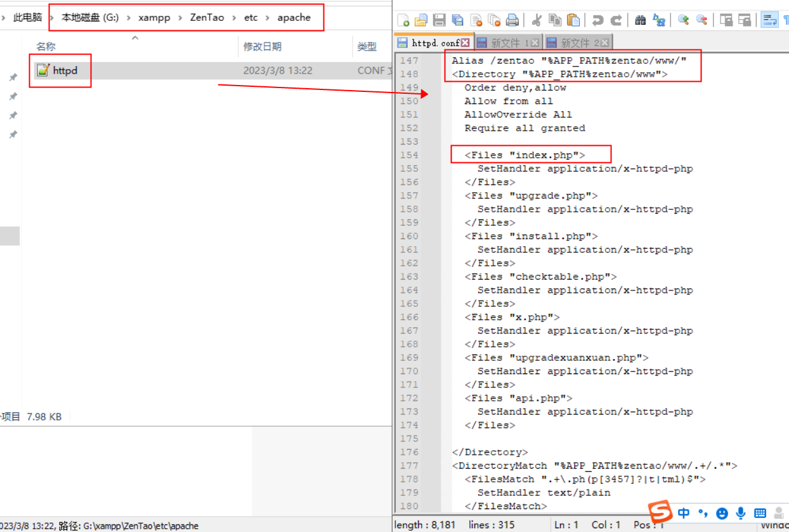Viewport: 789px width, 532px height.
Task: Expand the xampp breadcrumb chevron in address bar
Action: tap(181, 18)
